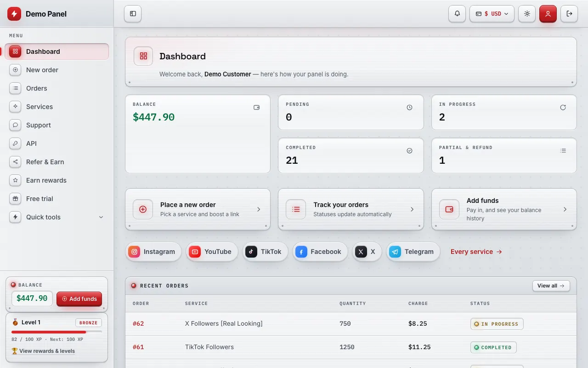588x368 pixels.
Task: Filter services by Instagram
Action: coord(153,252)
